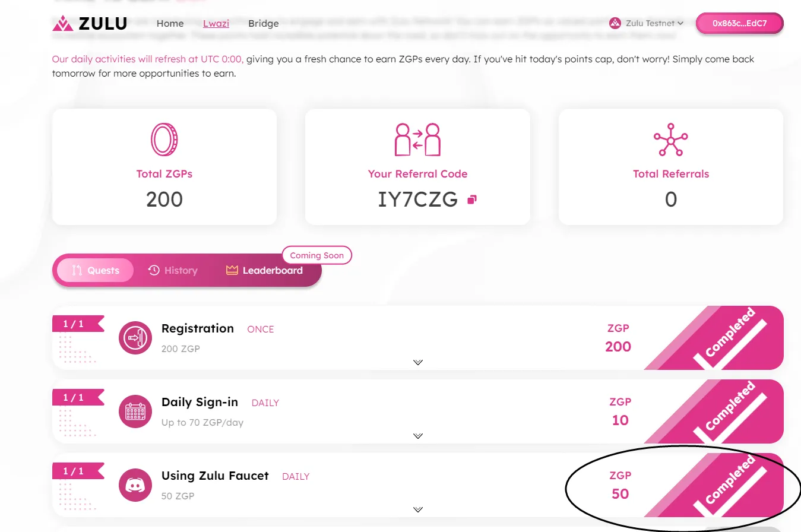Viewport: 801px width, 532px height.
Task: Click the Daily Sign-in calendar icon
Action: [x=136, y=411]
